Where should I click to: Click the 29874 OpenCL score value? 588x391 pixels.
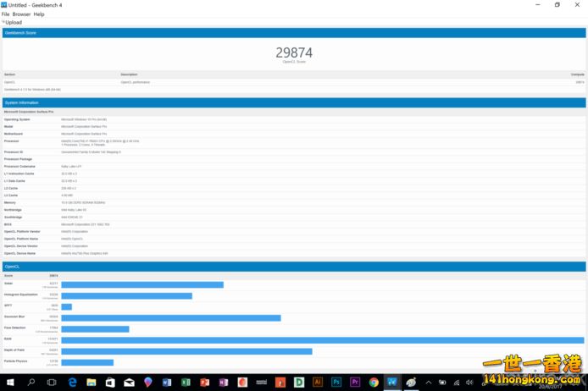tap(294, 52)
